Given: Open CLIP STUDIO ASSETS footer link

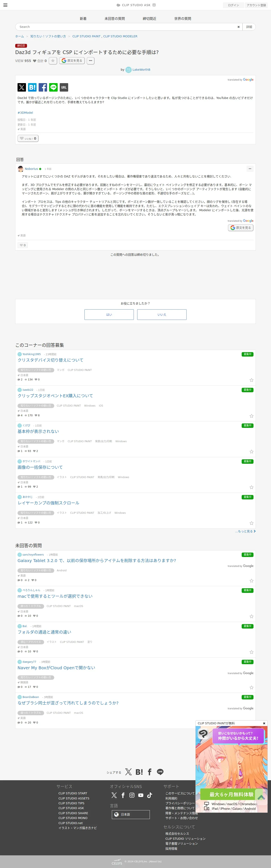Looking at the screenshot, I should click(x=74, y=798).
